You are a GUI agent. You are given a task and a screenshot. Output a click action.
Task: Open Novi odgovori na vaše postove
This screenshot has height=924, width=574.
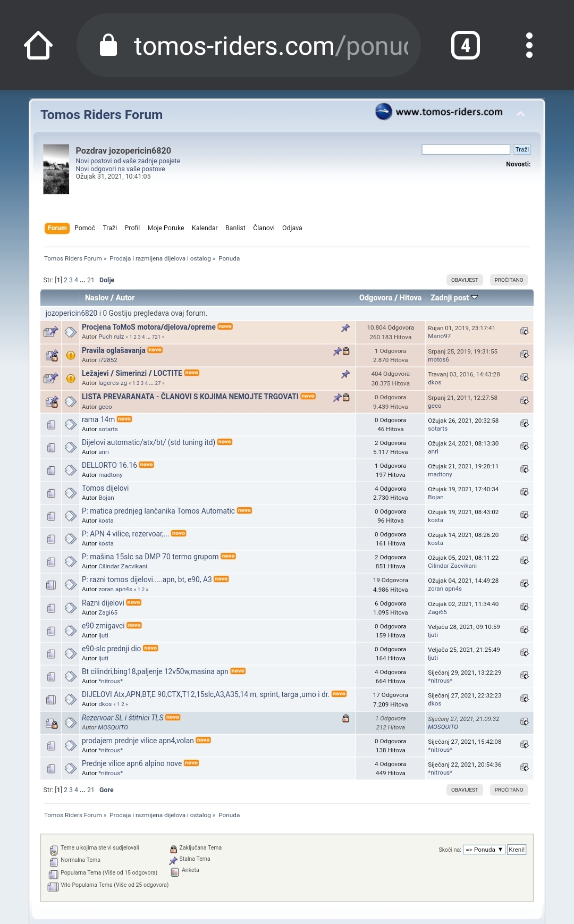coord(120,169)
